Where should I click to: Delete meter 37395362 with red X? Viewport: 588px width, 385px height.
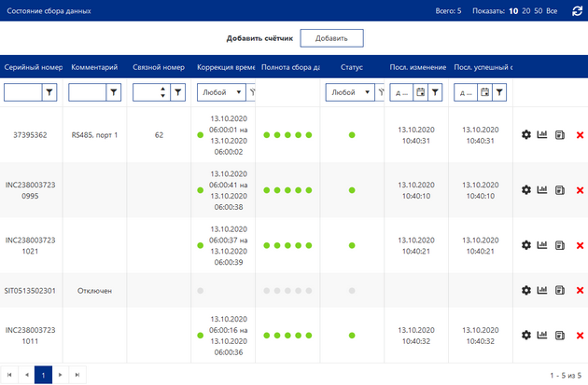point(580,135)
